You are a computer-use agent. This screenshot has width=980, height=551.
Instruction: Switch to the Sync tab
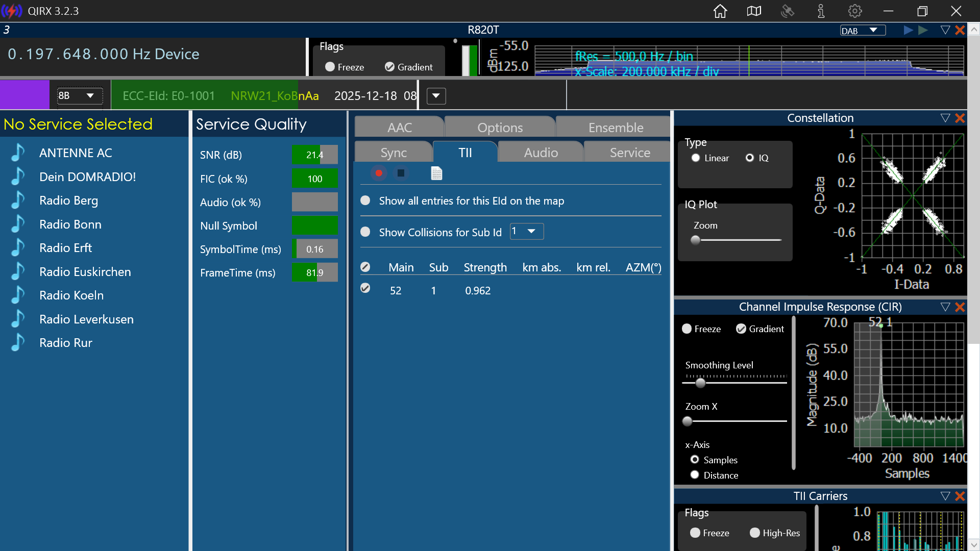[394, 153]
